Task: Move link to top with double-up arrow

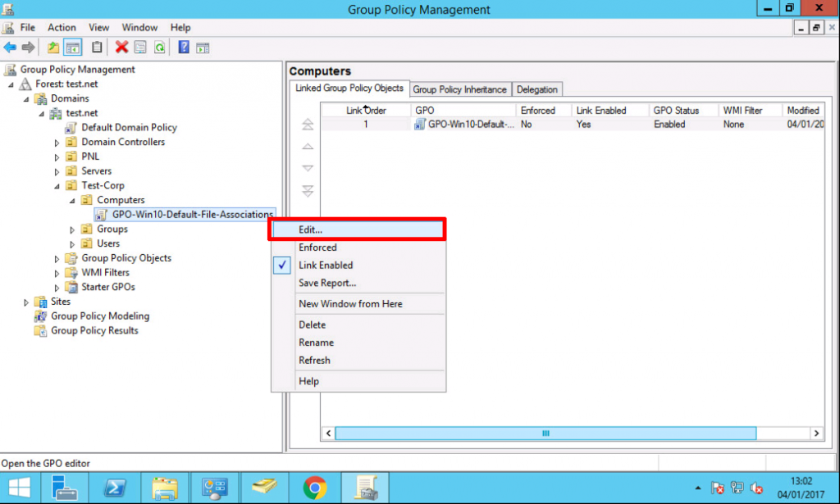Action: [x=308, y=125]
